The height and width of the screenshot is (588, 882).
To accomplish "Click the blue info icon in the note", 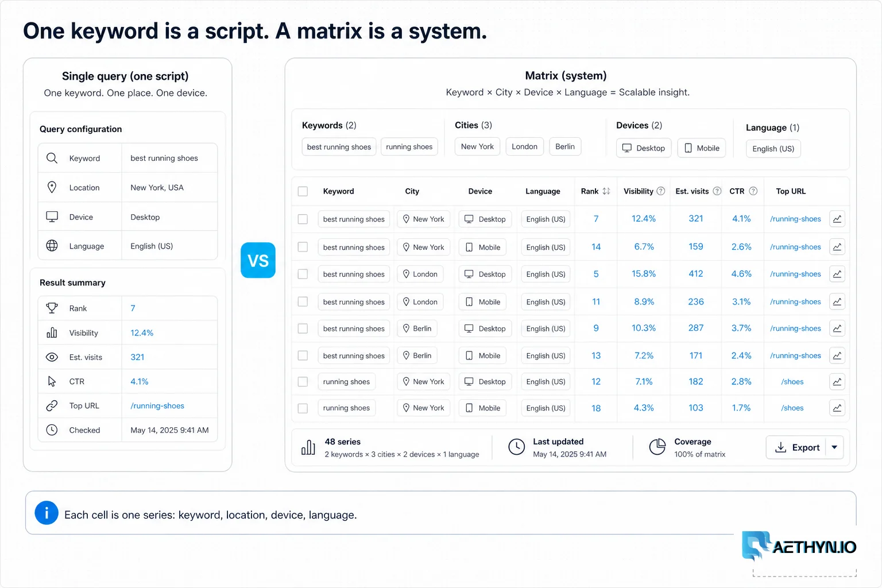I will (x=47, y=513).
